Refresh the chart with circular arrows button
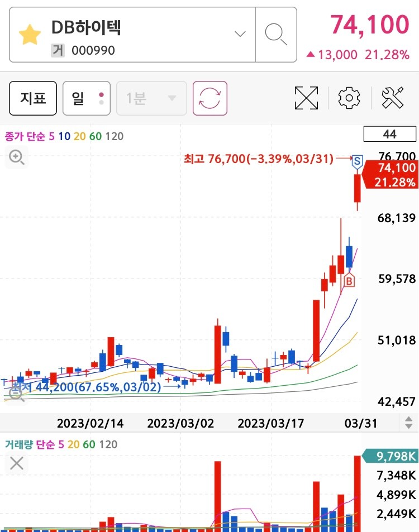This screenshot has height=532, width=419. click(210, 98)
